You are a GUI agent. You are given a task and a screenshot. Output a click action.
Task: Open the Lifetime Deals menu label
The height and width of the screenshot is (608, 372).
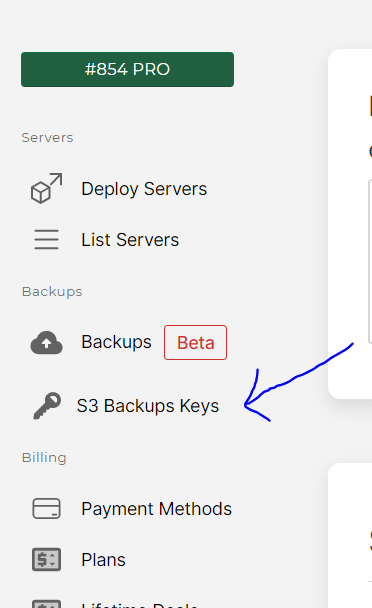(x=140, y=605)
